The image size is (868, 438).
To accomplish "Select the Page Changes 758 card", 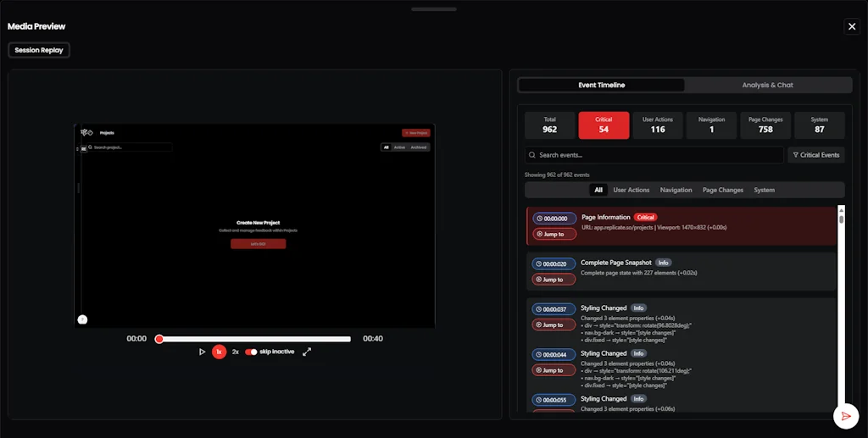I will 765,125.
